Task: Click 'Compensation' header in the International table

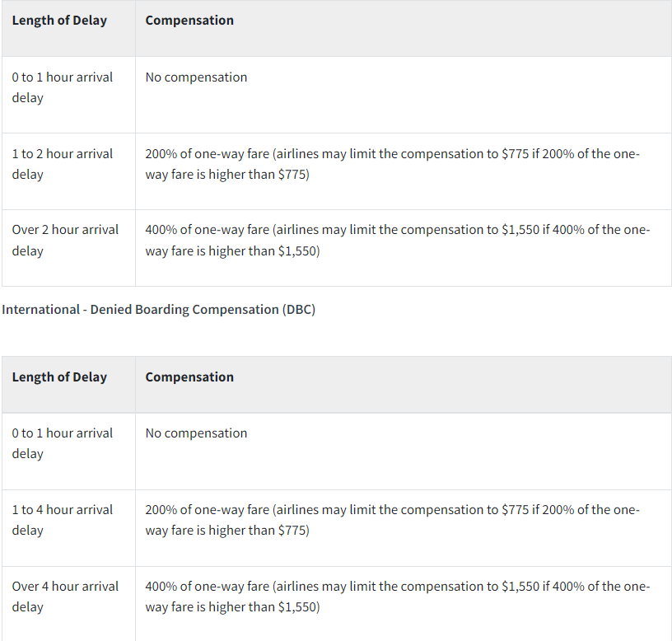Action: pos(189,377)
